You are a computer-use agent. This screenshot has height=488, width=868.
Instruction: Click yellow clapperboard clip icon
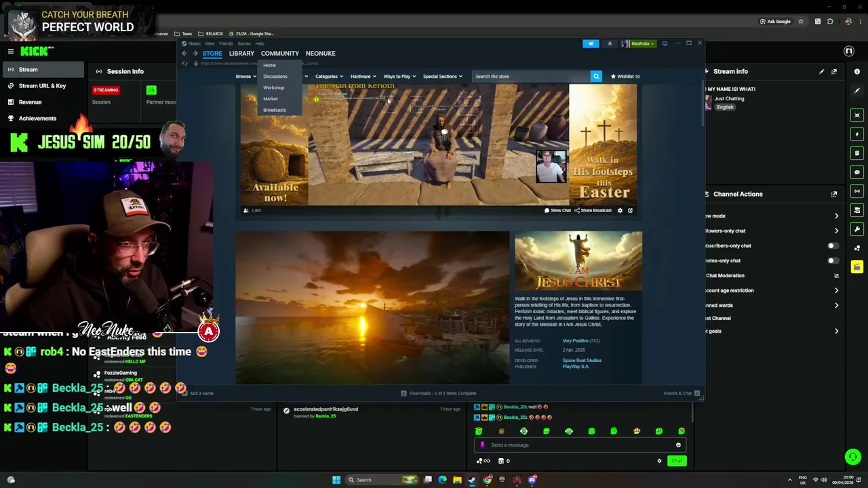[x=857, y=267]
